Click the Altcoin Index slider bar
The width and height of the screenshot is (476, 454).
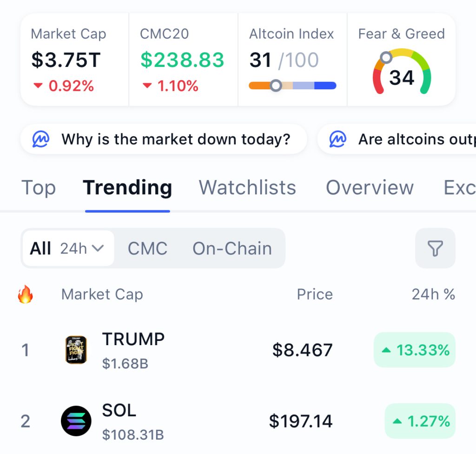(292, 86)
